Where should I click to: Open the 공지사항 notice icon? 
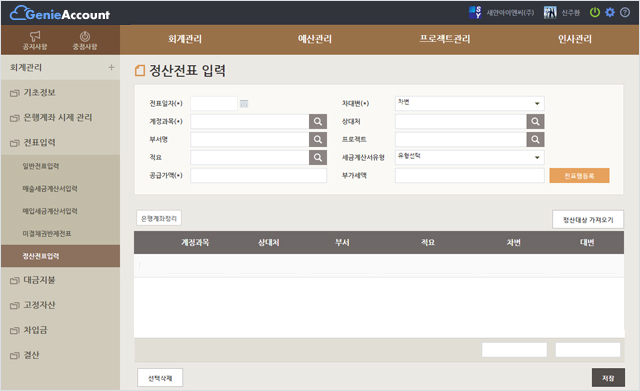[x=35, y=40]
